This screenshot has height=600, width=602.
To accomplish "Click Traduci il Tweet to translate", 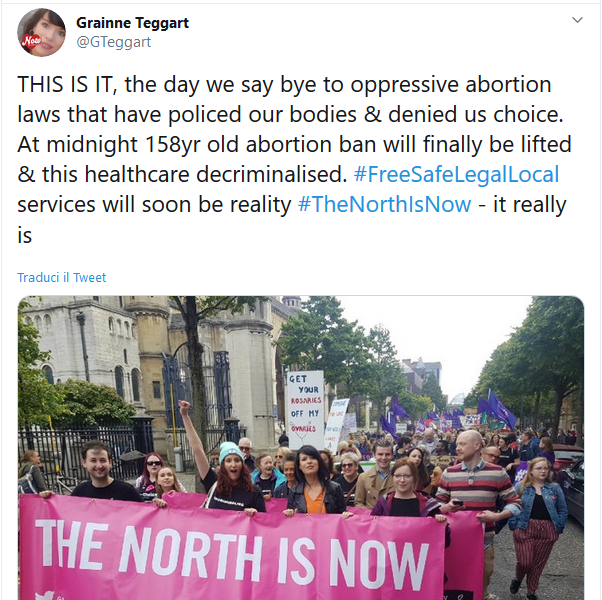I will pos(61,277).
